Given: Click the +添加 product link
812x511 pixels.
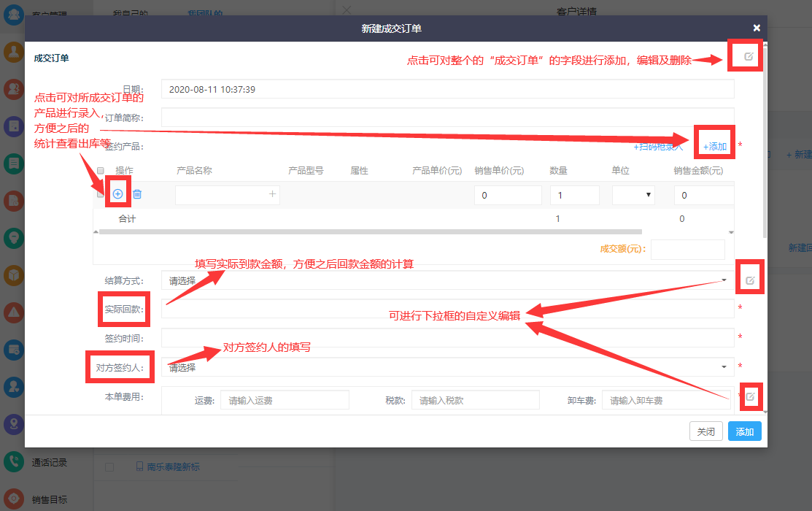Looking at the screenshot, I should (715, 147).
